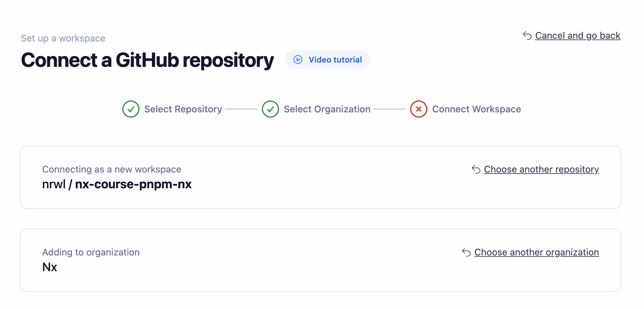Click the arrow icon beside Choose another organization

coord(466,252)
